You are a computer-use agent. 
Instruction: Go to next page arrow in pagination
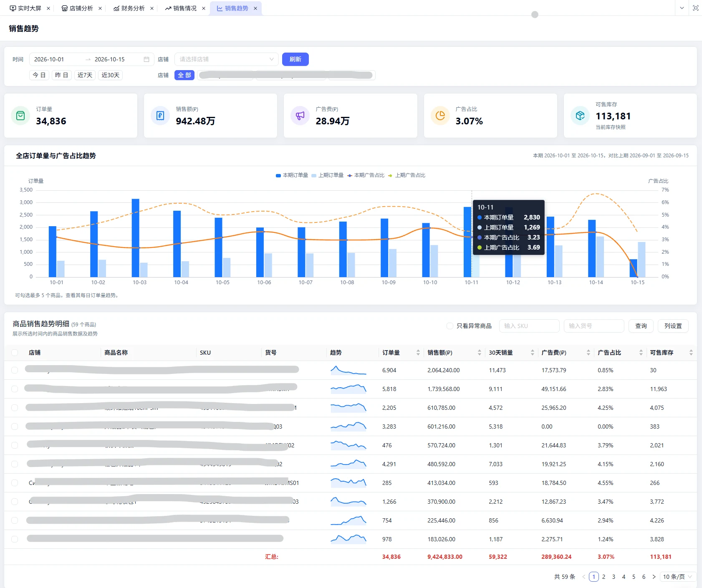654,577
